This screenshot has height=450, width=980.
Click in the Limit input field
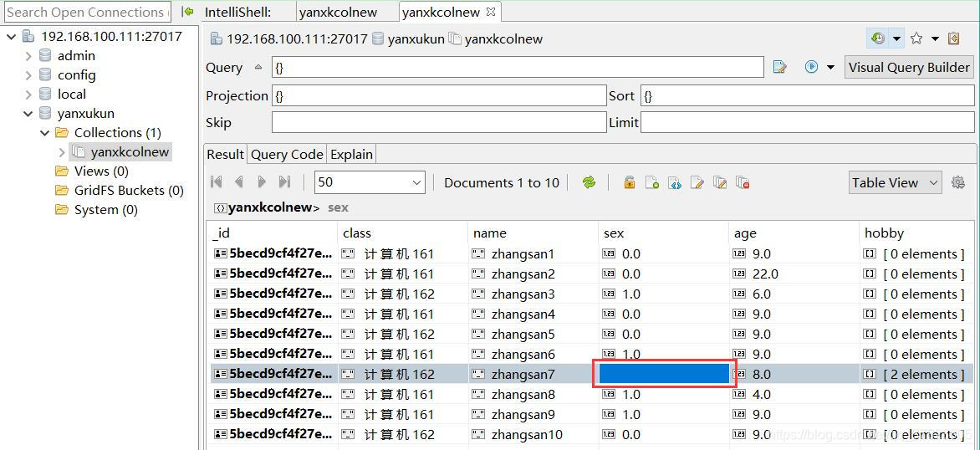[x=808, y=122]
